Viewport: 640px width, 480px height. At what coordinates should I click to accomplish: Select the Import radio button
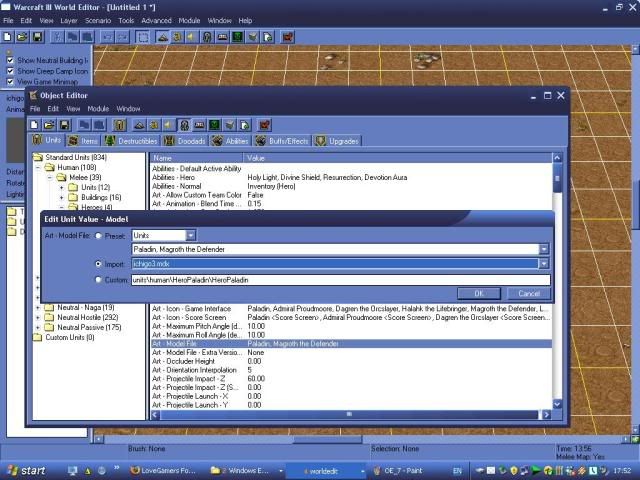coord(98,264)
